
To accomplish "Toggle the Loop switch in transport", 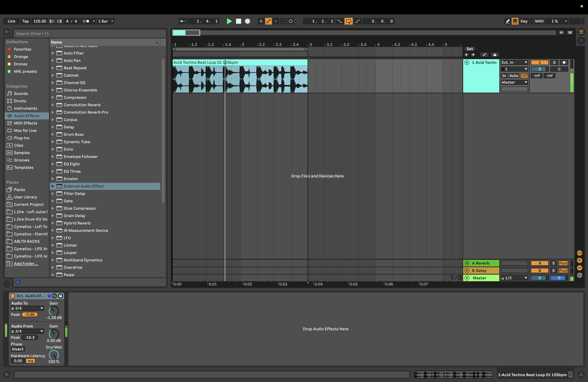I will pyautogui.click(x=348, y=21).
